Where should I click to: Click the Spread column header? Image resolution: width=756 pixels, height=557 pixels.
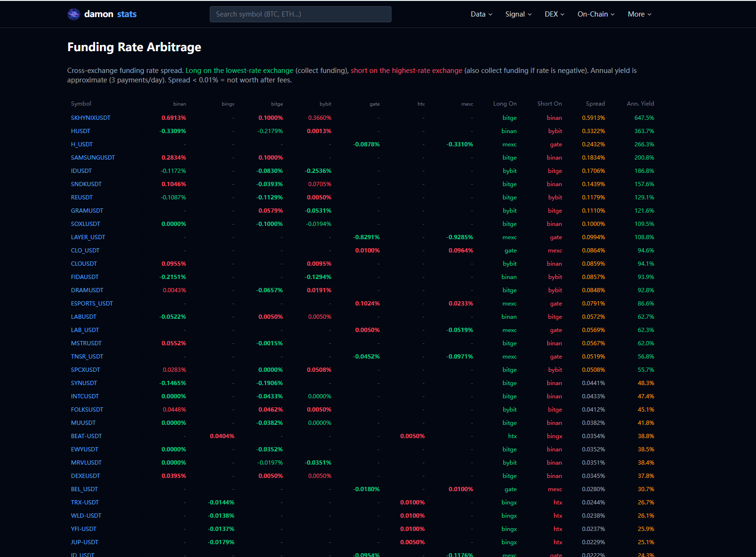pos(595,104)
